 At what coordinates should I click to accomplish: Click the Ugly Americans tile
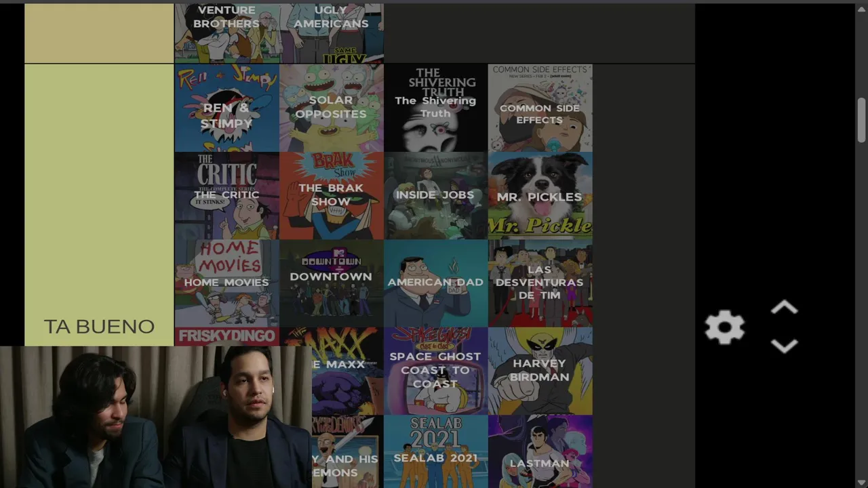pos(331,33)
